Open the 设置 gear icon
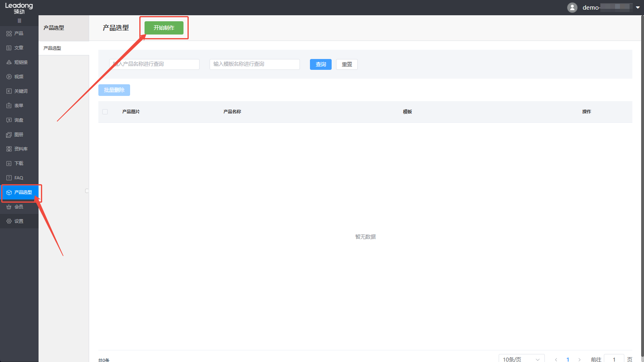Image resolution: width=644 pixels, height=362 pixels. coord(9,221)
